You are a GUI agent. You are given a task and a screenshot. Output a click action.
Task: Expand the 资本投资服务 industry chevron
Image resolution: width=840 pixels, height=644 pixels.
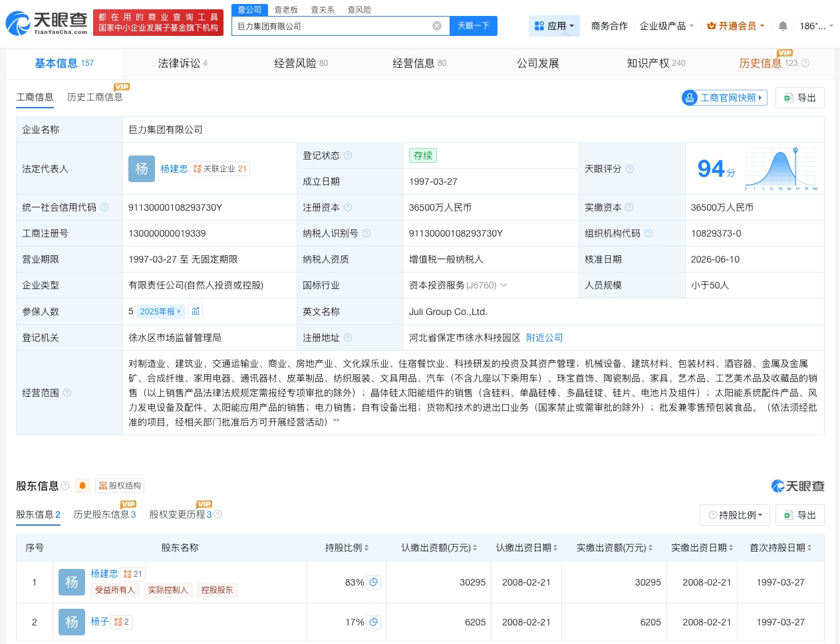tap(503, 285)
